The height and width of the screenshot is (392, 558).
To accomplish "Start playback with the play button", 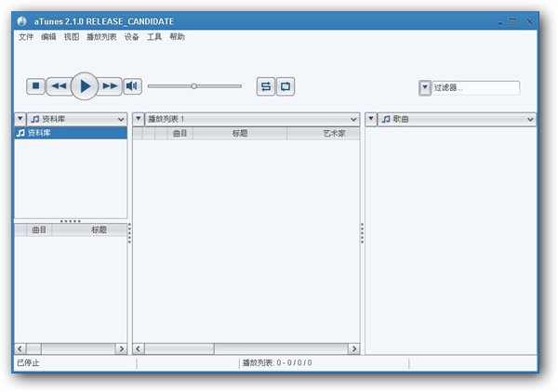I will tap(85, 86).
